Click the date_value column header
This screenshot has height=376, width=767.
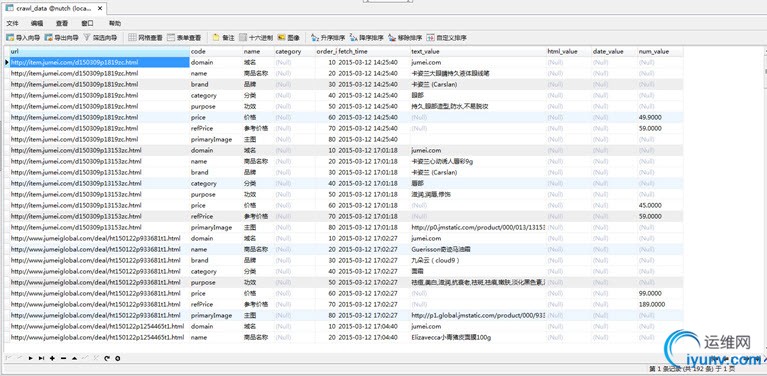[614, 51]
